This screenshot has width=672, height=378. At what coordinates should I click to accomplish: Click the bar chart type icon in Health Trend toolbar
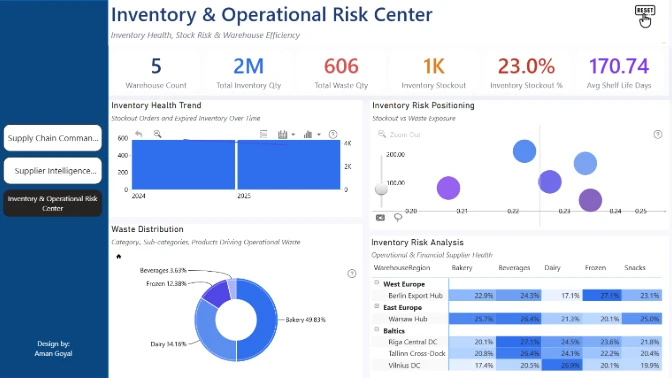coord(308,135)
